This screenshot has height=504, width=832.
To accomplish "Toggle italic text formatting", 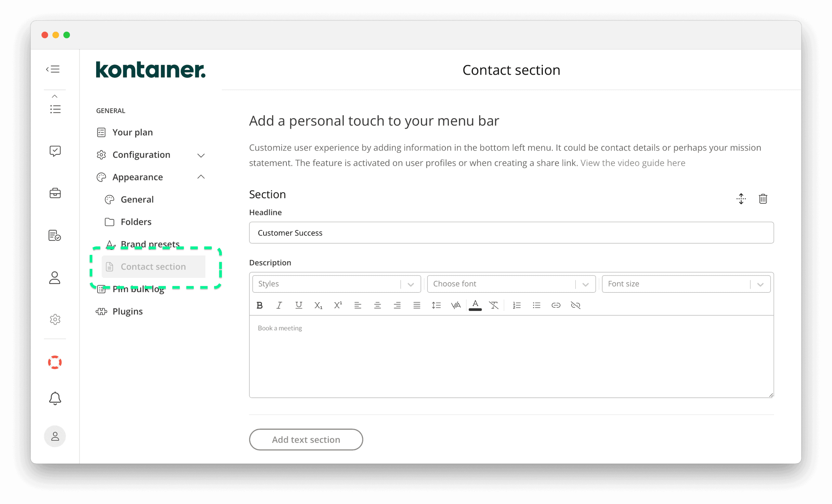I will 279,305.
